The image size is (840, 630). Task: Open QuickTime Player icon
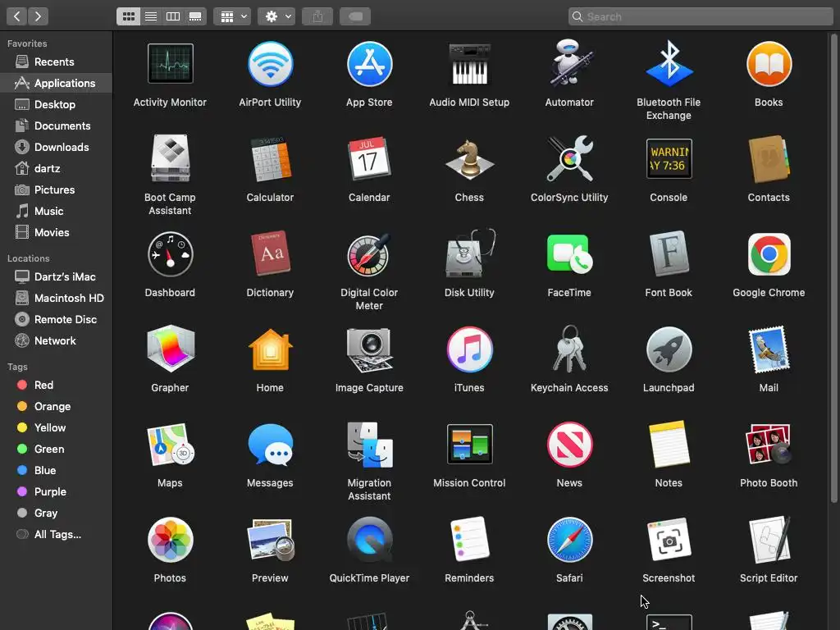(x=370, y=540)
